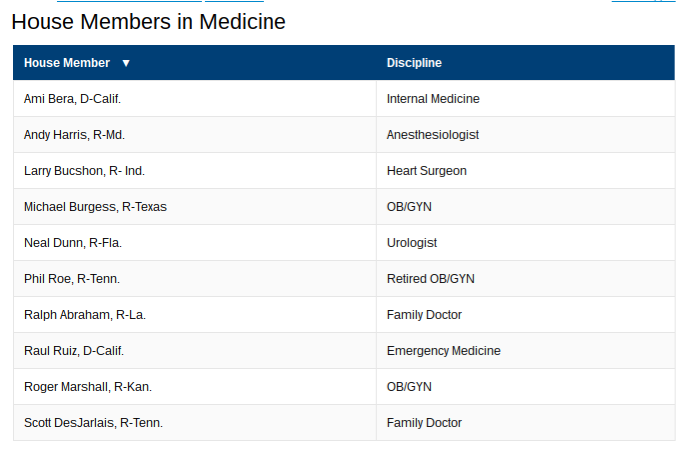The width and height of the screenshot is (691, 459).
Task: Click the Anesthesiologist discipline cell
Action: (526, 135)
